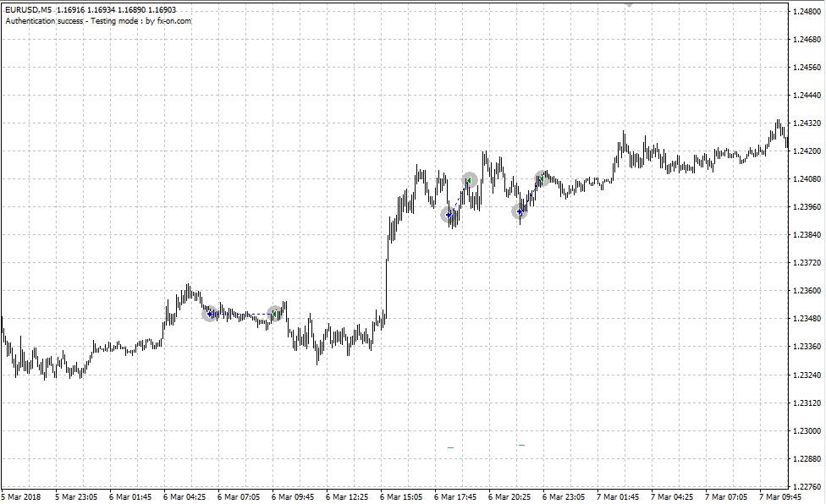Click the '6 Mar 04:25' time label
The height and width of the screenshot is (504, 826).
point(184,496)
